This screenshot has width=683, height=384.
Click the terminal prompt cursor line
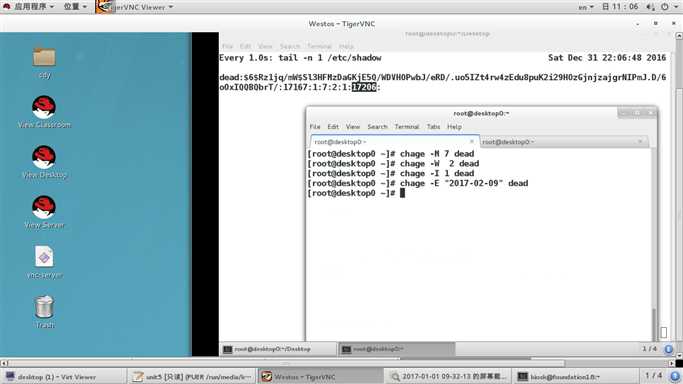pos(356,193)
